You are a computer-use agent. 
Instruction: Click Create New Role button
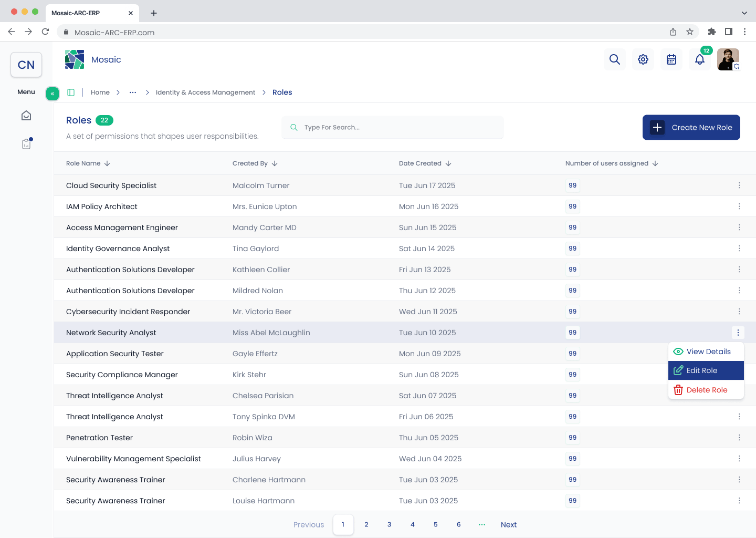coord(691,127)
